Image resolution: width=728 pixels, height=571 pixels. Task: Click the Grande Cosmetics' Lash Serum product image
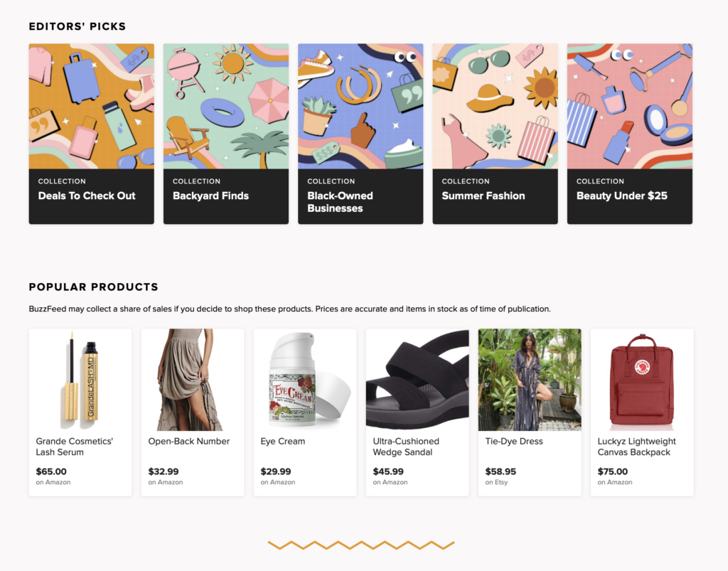coord(80,379)
